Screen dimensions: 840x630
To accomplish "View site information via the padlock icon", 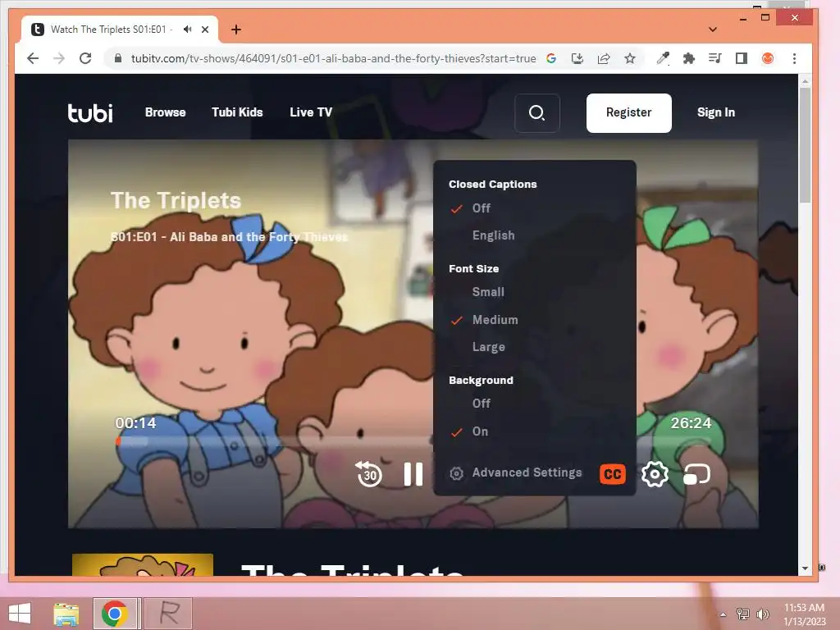I will pyautogui.click(x=118, y=58).
